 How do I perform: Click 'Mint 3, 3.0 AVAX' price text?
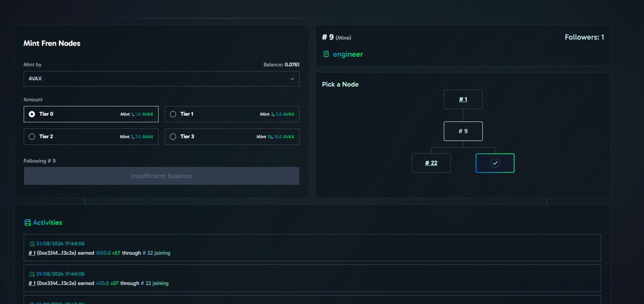click(x=277, y=114)
